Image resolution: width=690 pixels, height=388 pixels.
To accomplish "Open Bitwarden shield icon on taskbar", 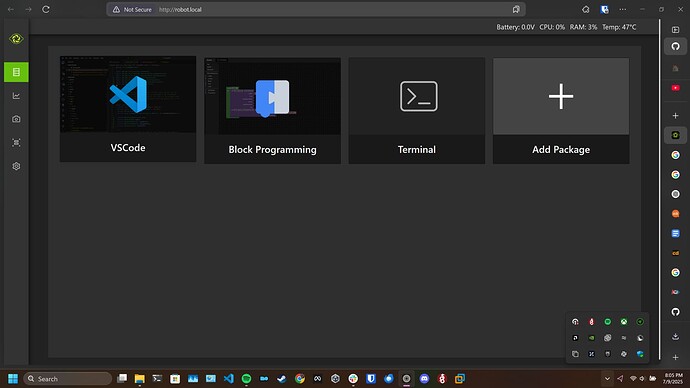I will point(371,378).
